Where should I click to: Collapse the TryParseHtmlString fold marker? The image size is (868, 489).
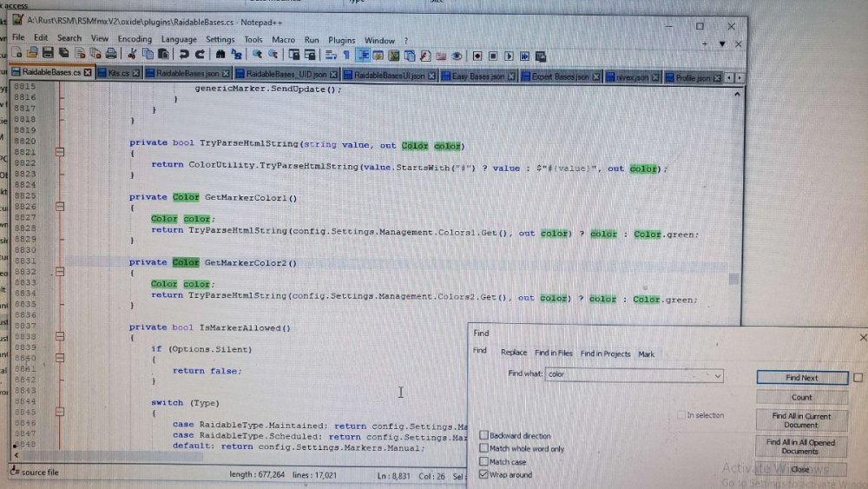pyautogui.click(x=60, y=152)
